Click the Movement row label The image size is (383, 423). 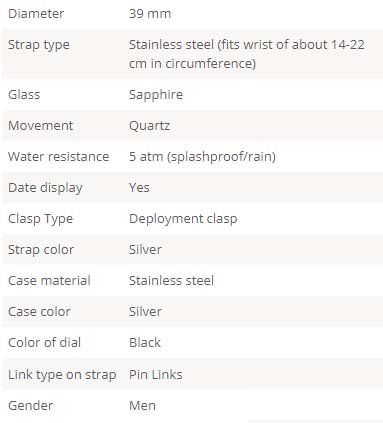click(41, 126)
